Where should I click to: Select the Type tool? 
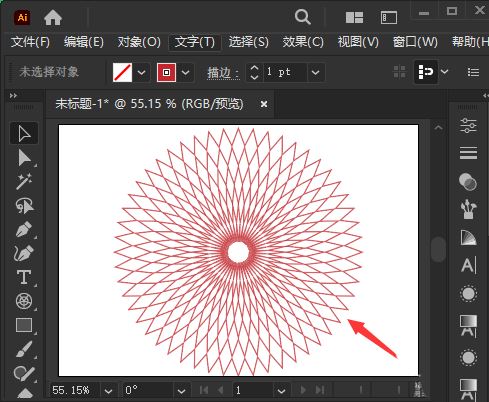(24, 277)
